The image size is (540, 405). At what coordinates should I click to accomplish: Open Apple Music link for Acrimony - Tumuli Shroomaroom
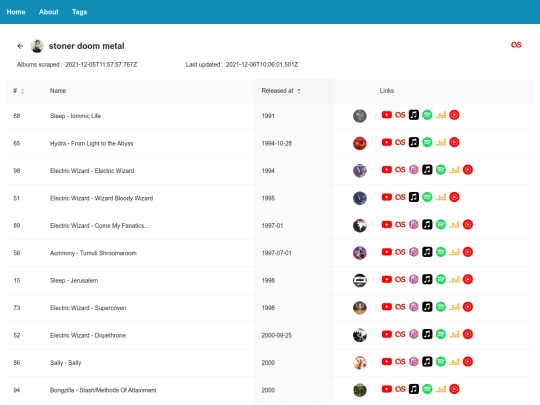(x=427, y=252)
